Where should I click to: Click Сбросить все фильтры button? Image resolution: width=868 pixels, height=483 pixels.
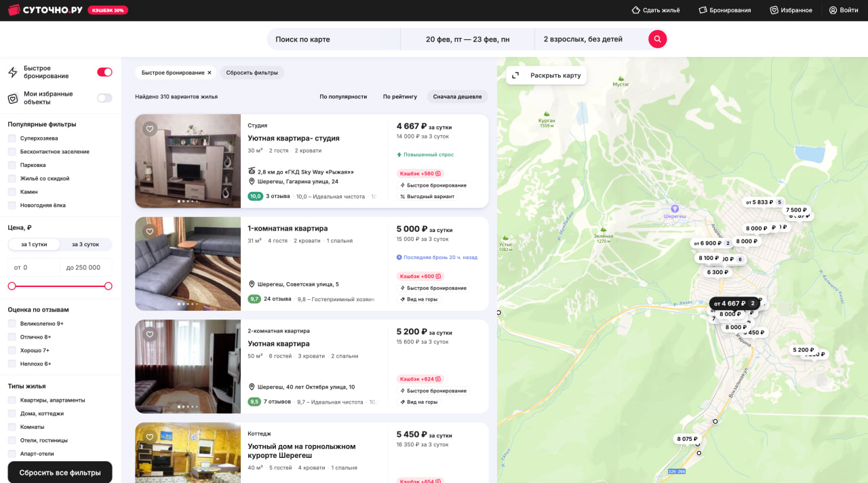pos(60,472)
